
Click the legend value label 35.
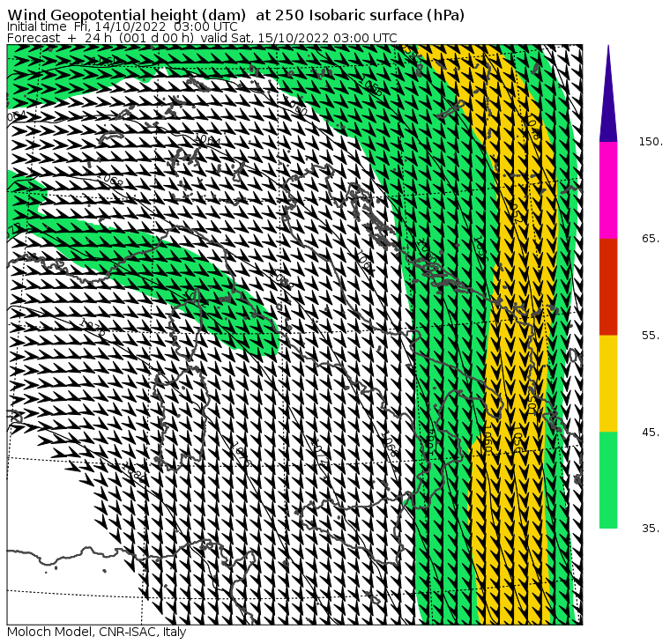(x=651, y=529)
